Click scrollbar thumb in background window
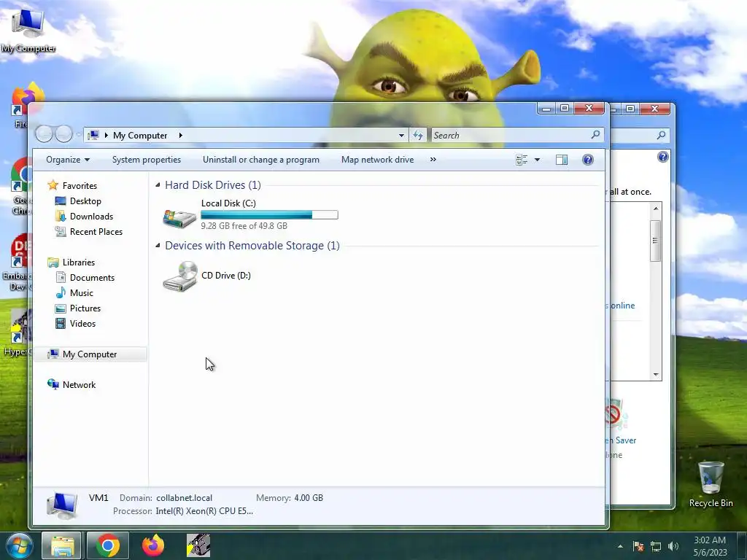The height and width of the screenshot is (560, 747). coord(656,241)
